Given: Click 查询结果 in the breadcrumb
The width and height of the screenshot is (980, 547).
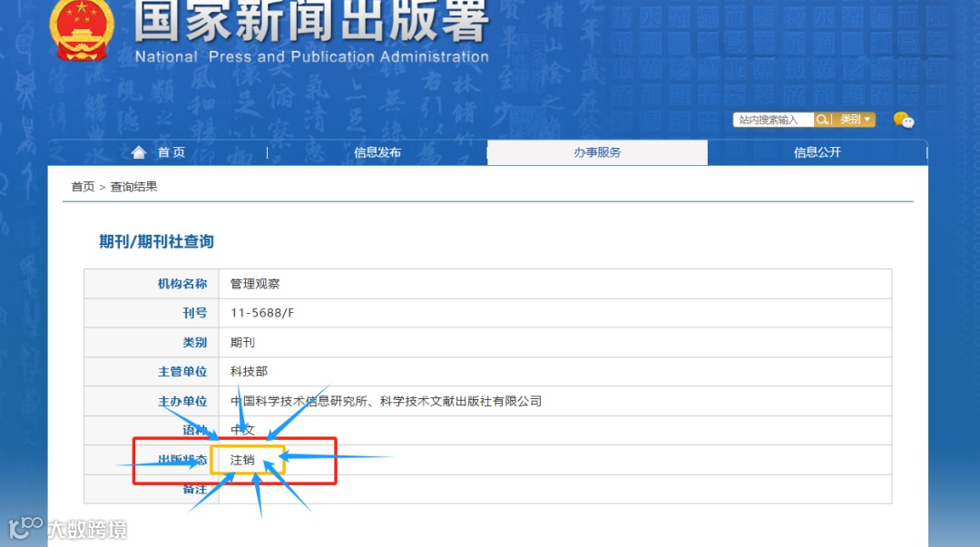Looking at the screenshot, I should click(x=133, y=187).
